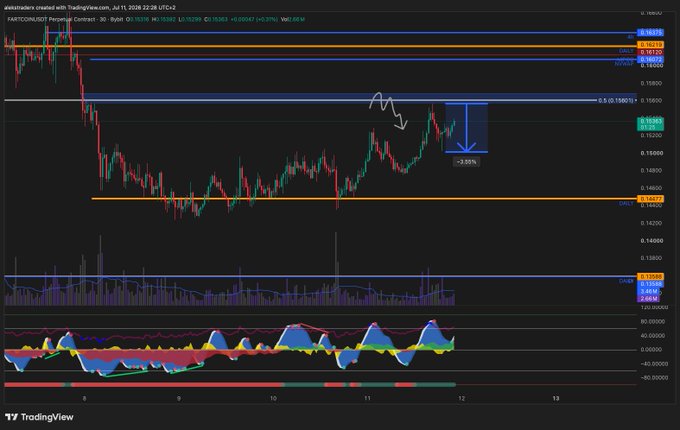Click the 0.14200 price axis tick
Viewport: 680px width, 430px height.
click(651, 223)
